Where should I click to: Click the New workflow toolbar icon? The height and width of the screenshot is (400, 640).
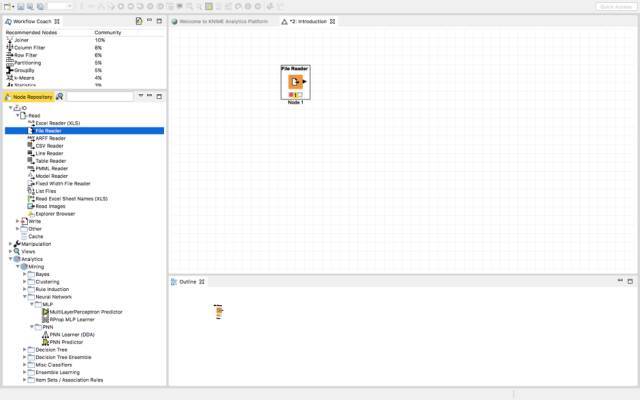7,7
